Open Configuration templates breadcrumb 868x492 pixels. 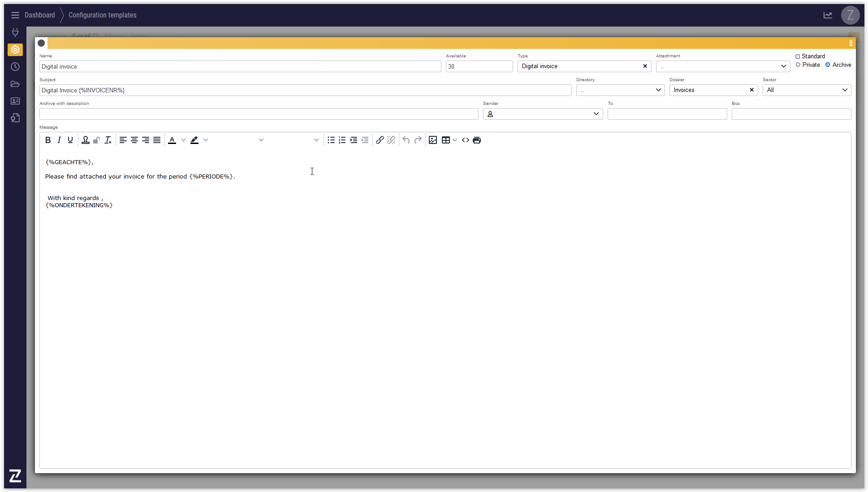tap(102, 15)
